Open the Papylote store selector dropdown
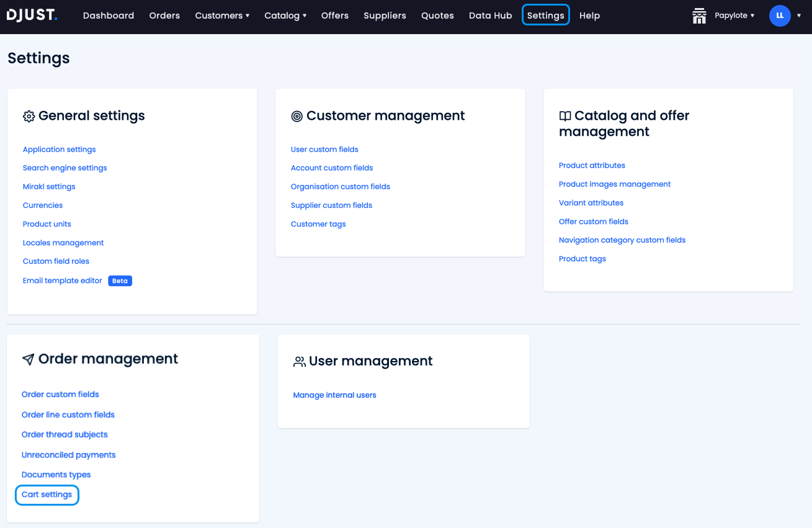This screenshot has height=528, width=812. [x=735, y=16]
